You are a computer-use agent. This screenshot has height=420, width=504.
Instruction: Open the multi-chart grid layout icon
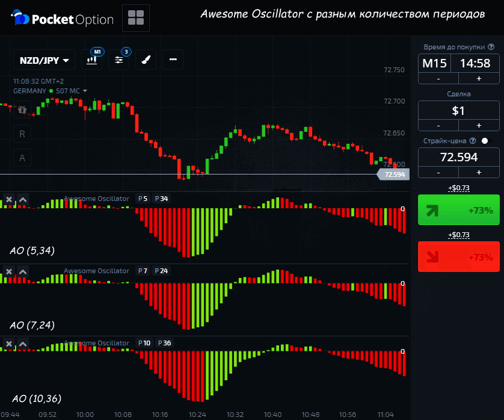click(136, 18)
